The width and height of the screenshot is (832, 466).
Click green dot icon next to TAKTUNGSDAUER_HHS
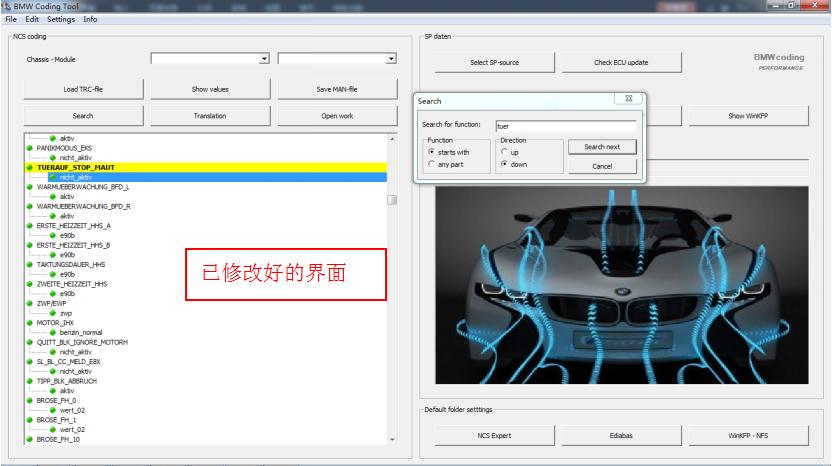point(30,265)
